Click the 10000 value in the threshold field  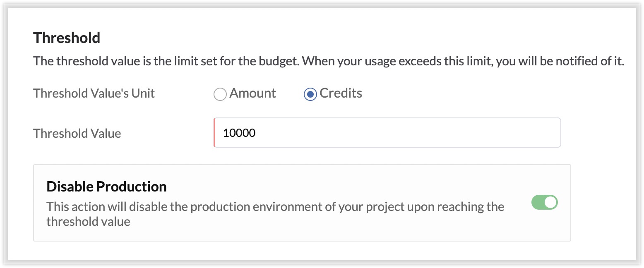coord(239,133)
